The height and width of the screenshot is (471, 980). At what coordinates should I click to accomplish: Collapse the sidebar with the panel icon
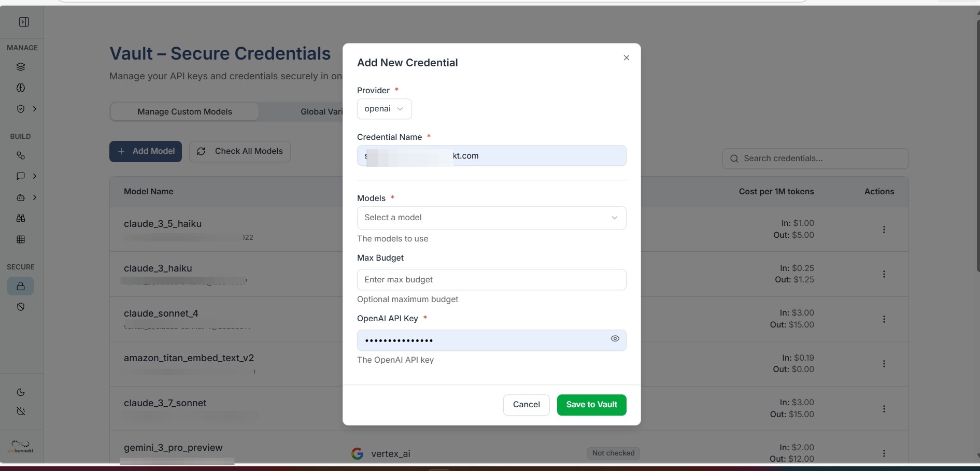(24, 22)
